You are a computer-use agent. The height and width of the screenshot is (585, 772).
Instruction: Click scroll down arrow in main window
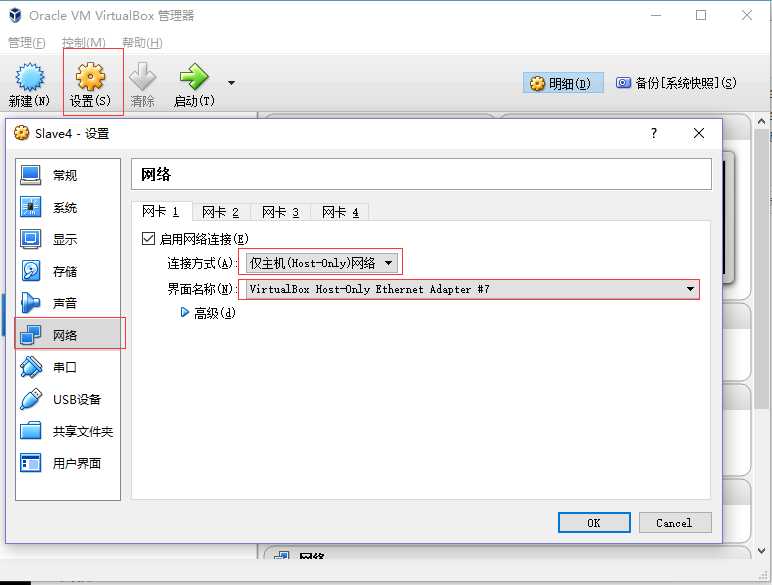click(x=762, y=551)
